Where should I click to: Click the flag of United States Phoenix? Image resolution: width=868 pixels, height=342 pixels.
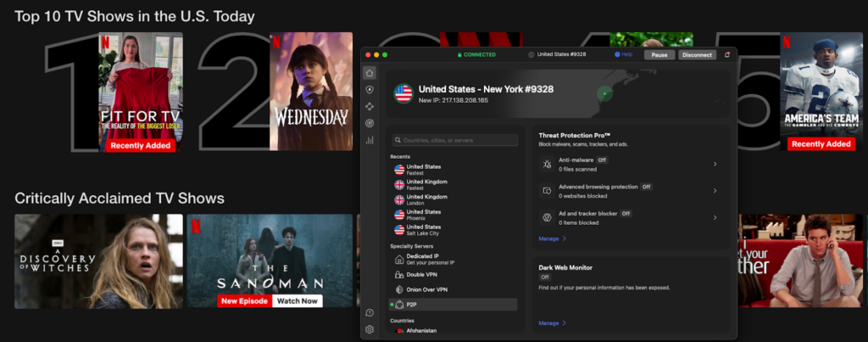pos(399,215)
